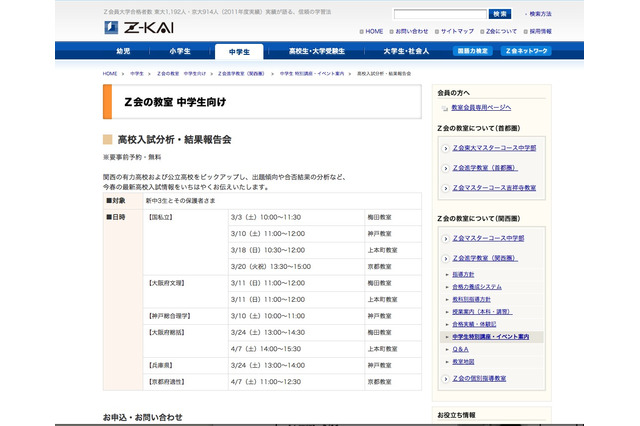Viewport: 640px width, 426px height.
Task: Click the 【国私立】 category cell
Action: click(185, 242)
